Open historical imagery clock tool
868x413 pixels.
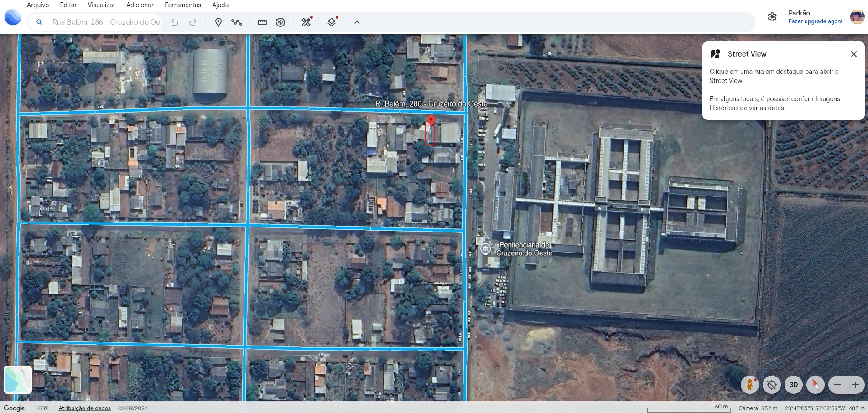[x=281, y=22]
